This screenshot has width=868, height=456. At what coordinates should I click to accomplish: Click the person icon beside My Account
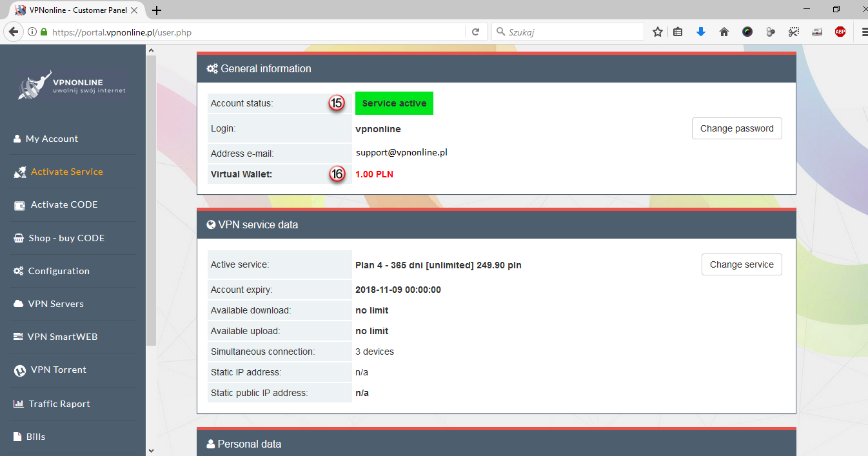coord(17,139)
